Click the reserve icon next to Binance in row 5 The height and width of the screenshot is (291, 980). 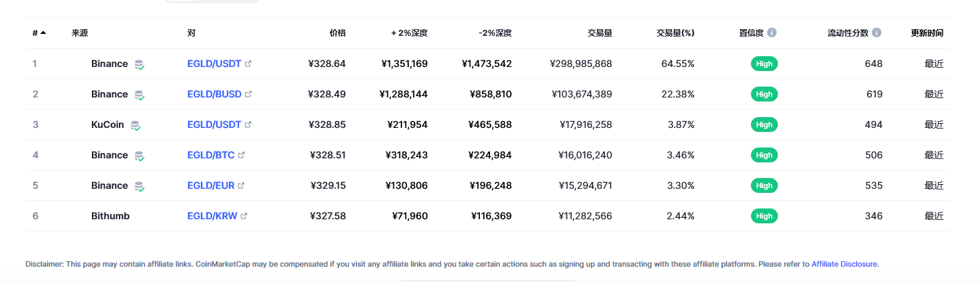pyautogui.click(x=139, y=186)
